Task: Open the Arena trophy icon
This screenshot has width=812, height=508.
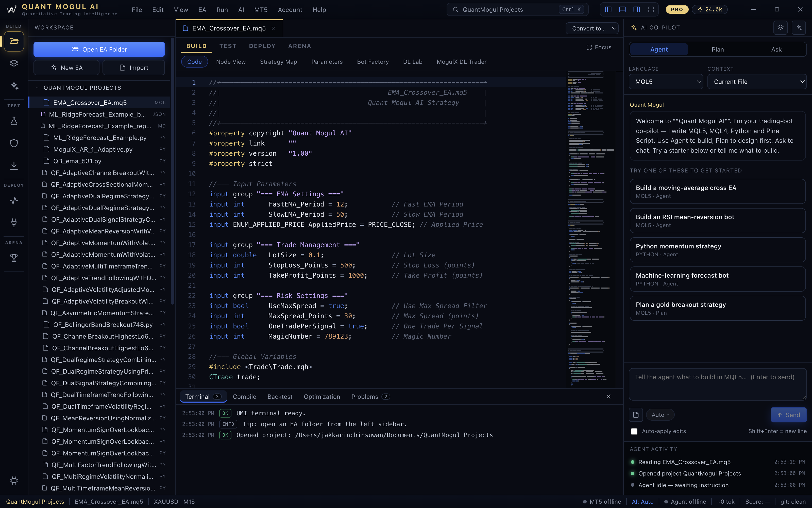Action: point(14,258)
